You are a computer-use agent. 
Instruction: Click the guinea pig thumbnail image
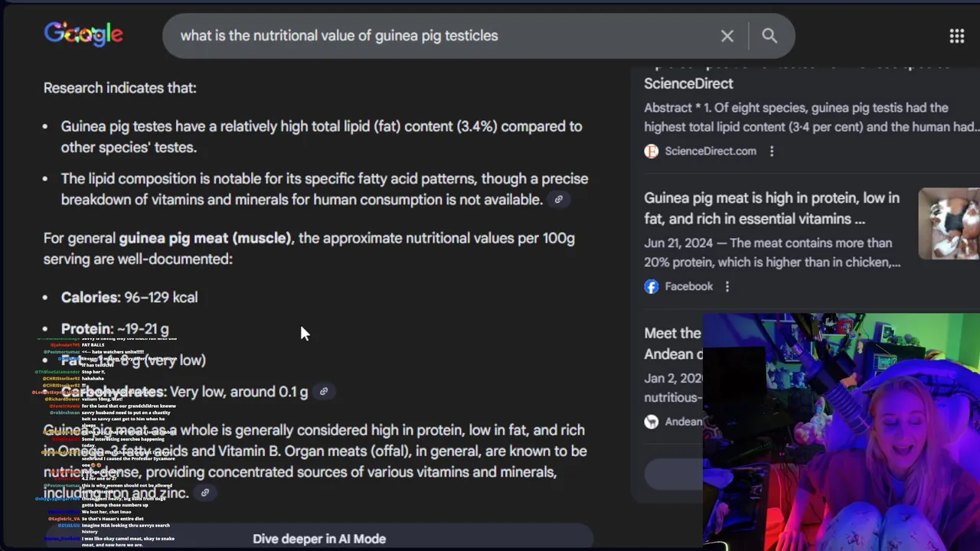pyautogui.click(x=949, y=223)
